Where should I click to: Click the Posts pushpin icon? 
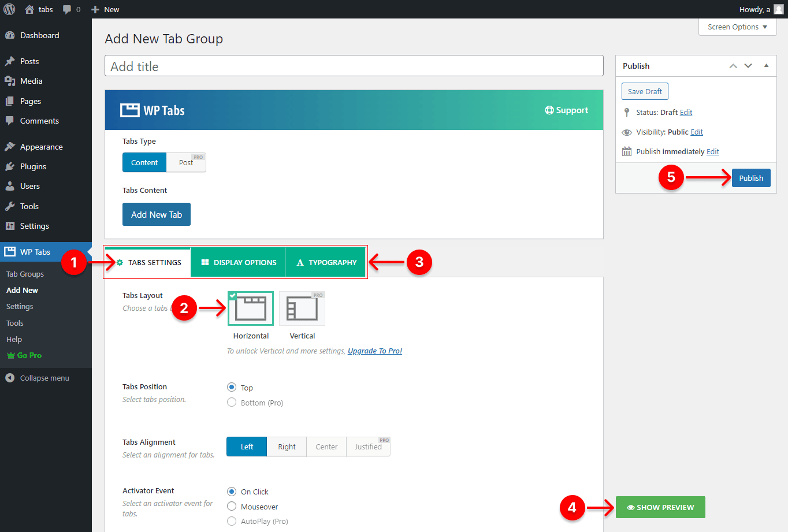pyautogui.click(x=10, y=61)
